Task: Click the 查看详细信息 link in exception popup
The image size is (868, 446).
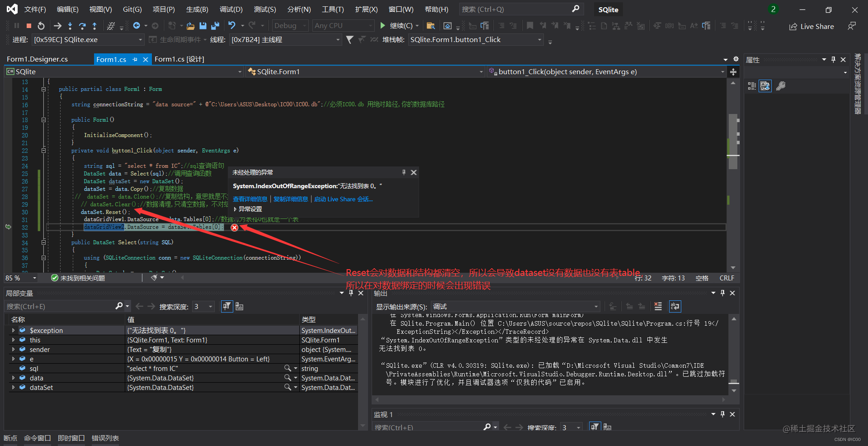Action: [250, 199]
